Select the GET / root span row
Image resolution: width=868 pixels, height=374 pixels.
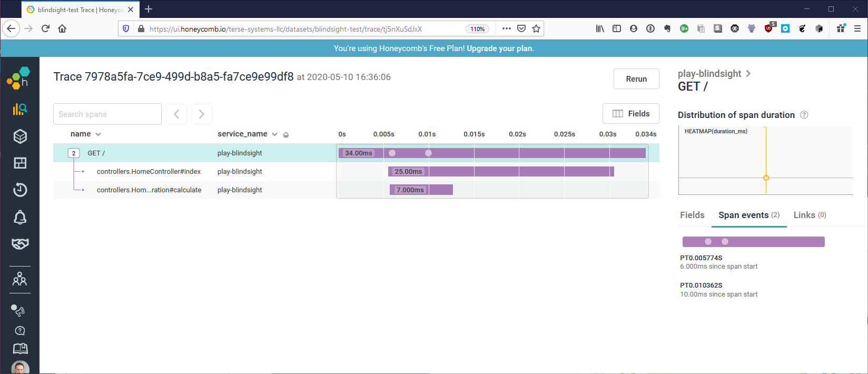click(356, 153)
